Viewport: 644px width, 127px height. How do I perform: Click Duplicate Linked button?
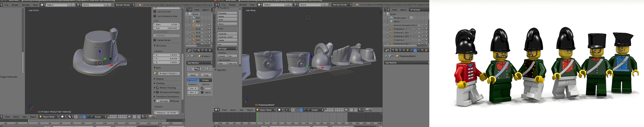227,37
